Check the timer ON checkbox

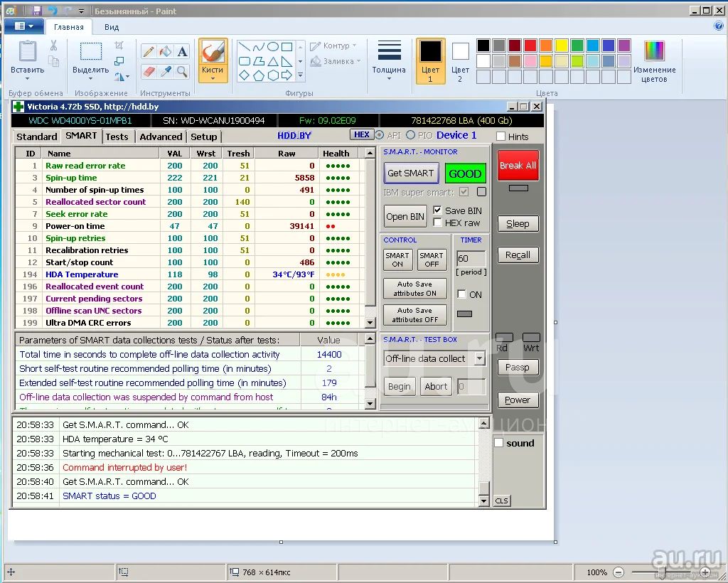pyautogui.click(x=461, y=294)
